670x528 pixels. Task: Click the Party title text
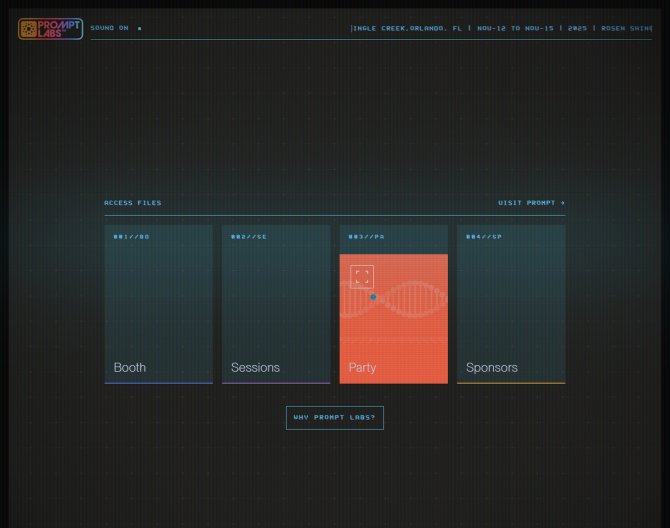click(x=362, y=367)
